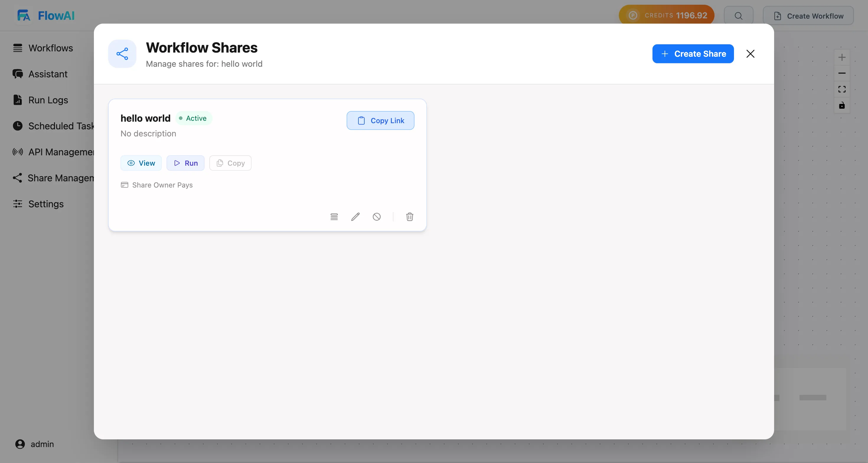Run the hello world workflow
Viewport: 868px width, 463px height.
185,163
